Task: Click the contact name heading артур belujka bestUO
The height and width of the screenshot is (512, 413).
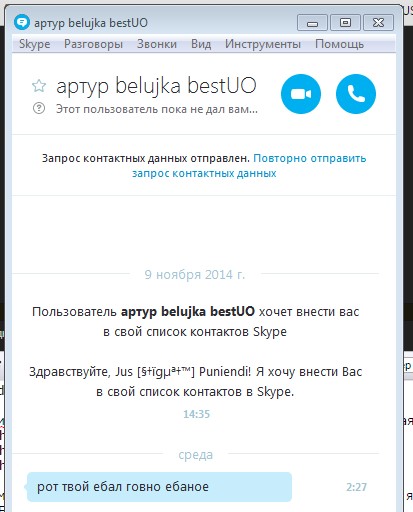Action: (156, 86)
